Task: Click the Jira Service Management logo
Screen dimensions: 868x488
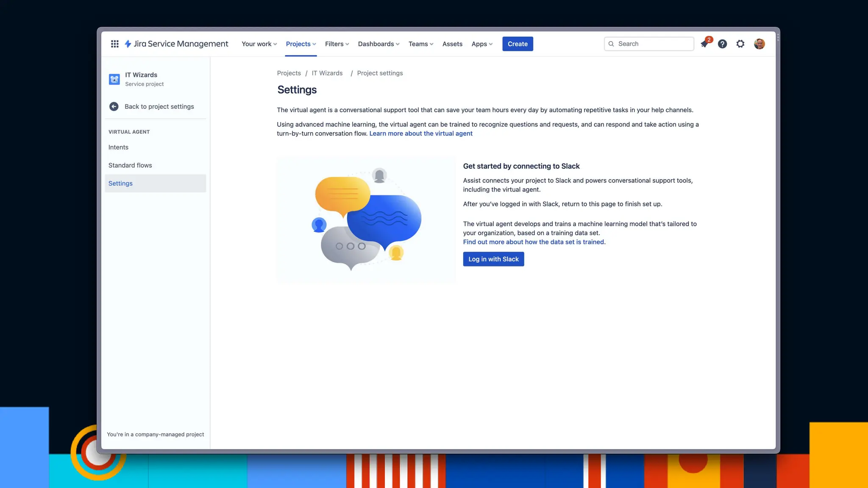Action: tap(176, 44)
